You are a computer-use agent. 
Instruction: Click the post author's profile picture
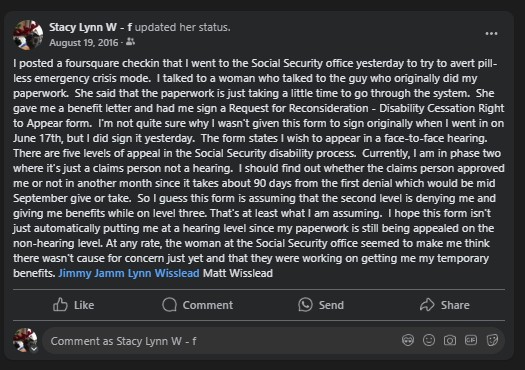click(x=28, y=35)
